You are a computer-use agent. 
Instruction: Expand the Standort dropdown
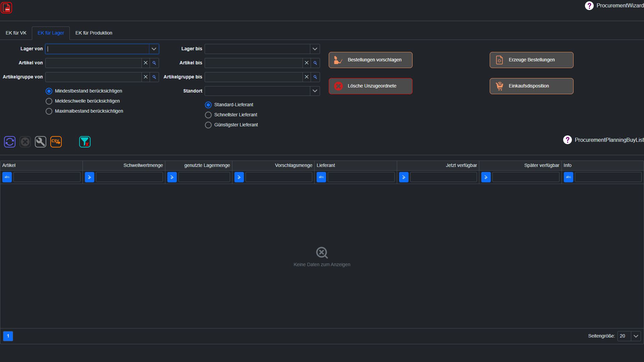[315, 91]
